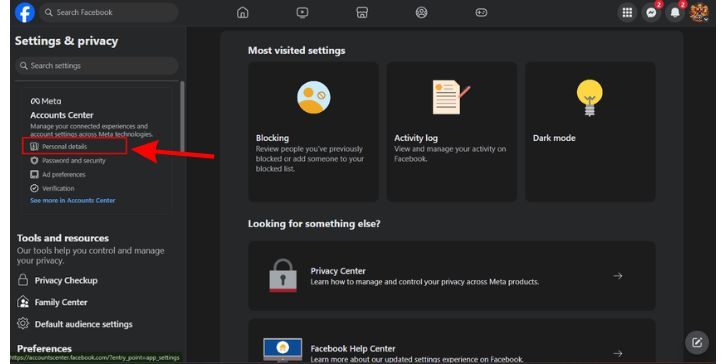Click the Privacy Checkup lock icon
This screenshot has width=726, height=364.
pos(23,280)
